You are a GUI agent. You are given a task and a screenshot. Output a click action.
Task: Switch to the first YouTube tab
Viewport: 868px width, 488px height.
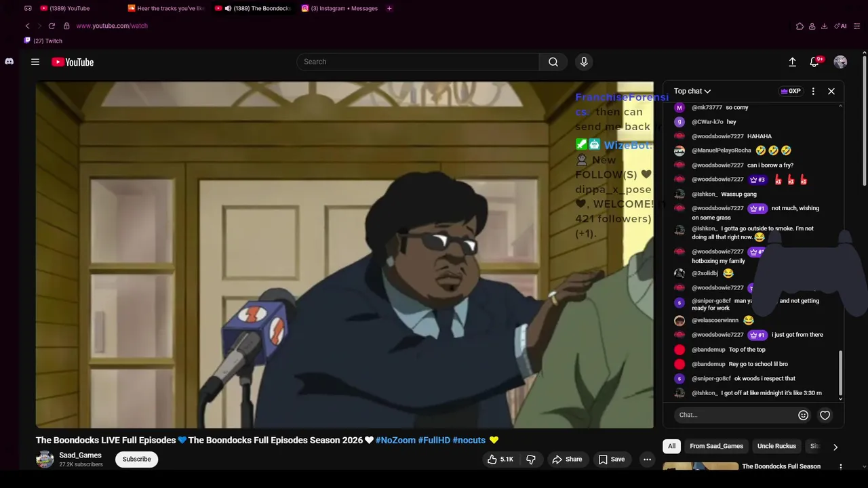tap(65, 8)
